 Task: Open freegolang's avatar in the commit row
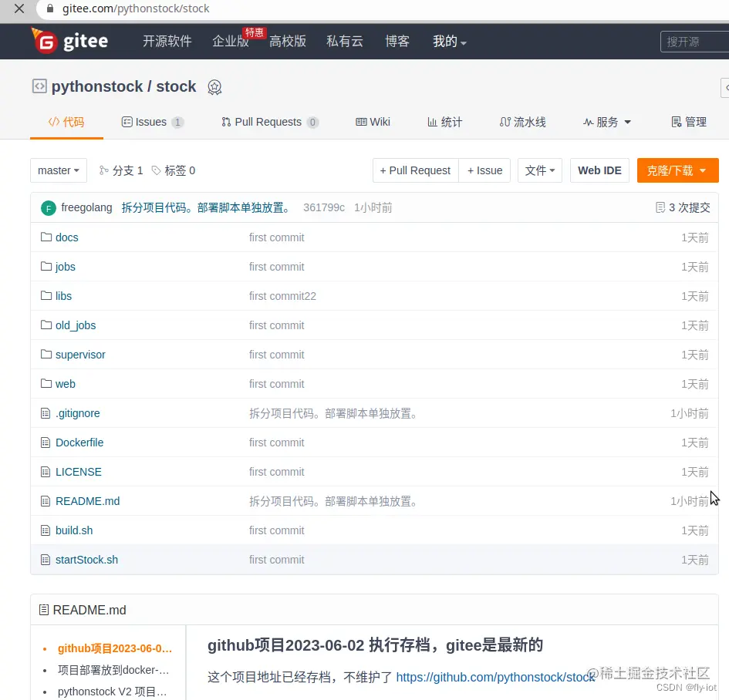click(x=49, y=207)
